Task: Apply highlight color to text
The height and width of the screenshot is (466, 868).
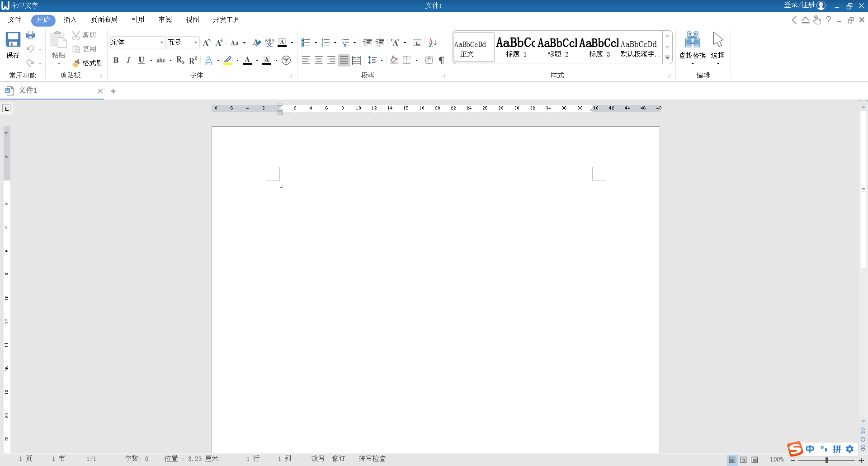Action: (228, 60)
